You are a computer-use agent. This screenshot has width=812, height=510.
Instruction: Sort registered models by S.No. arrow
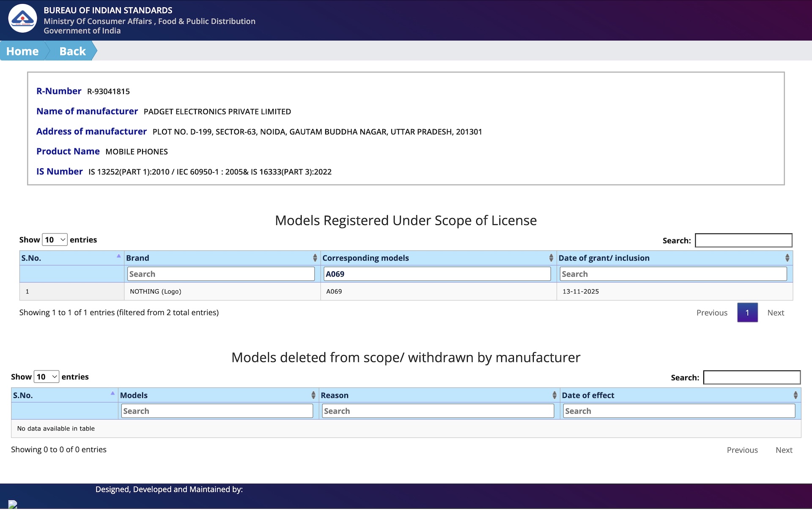point(118,256)
